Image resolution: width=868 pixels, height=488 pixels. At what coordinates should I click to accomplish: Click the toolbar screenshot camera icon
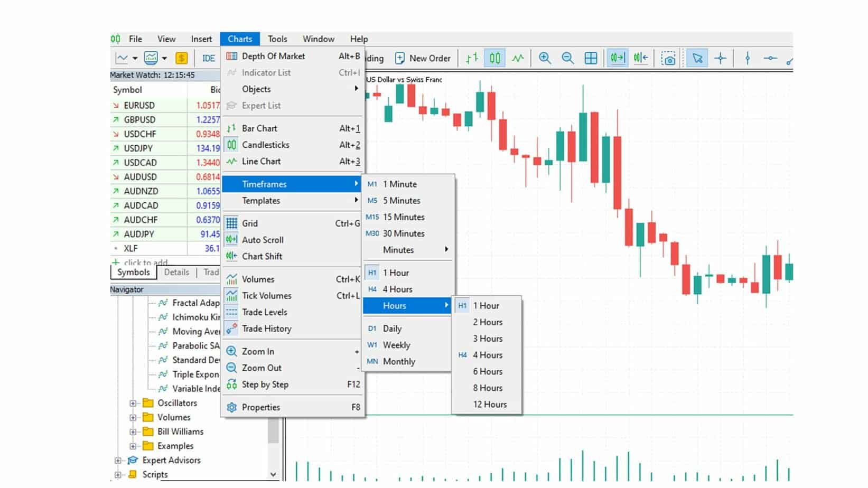[x=668, y=59]
